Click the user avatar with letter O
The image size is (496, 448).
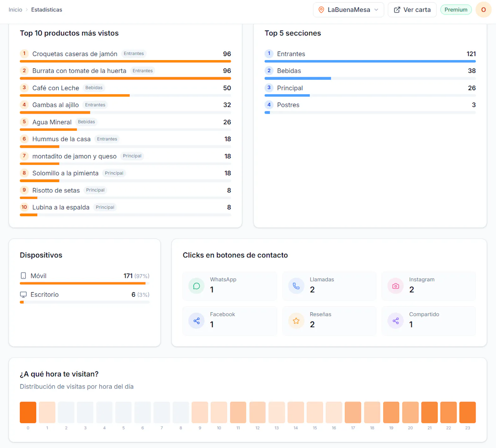(x=483, y=10)
